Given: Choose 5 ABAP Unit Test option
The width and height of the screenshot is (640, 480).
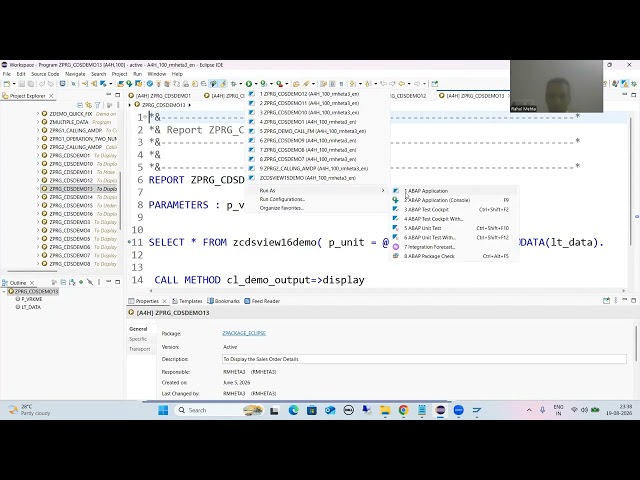Looking at the screenshot, I should 453,228.
